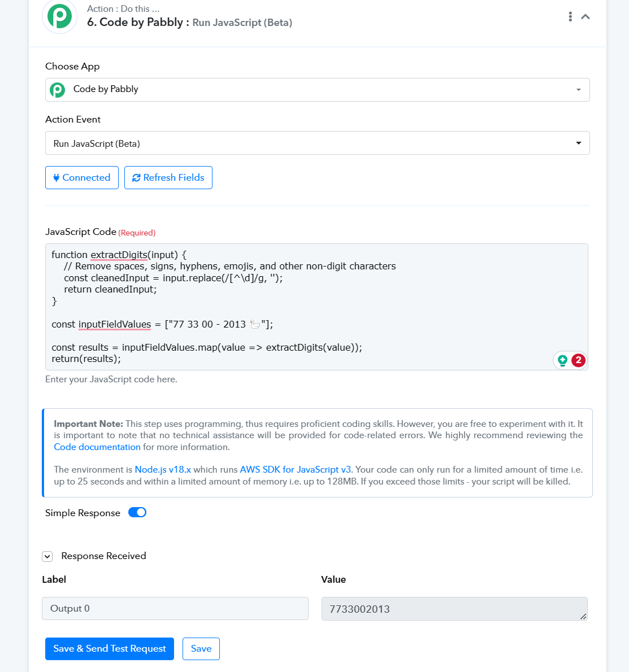The width and height of the screenshot is (629, 672).
Task: Collapse the step with the chevron up
Action: pyautogui.click(x=585, y=17)
